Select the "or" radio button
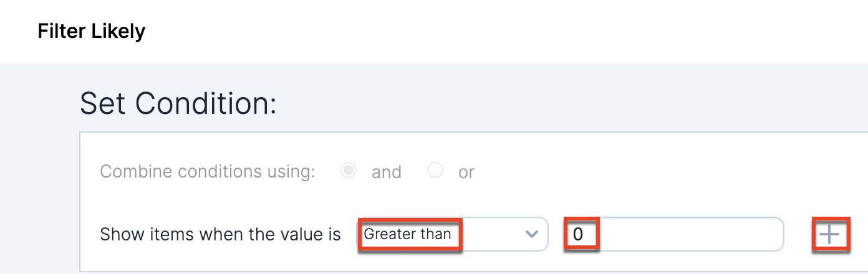Screen dimensions: 868x274 click(435, 171)
